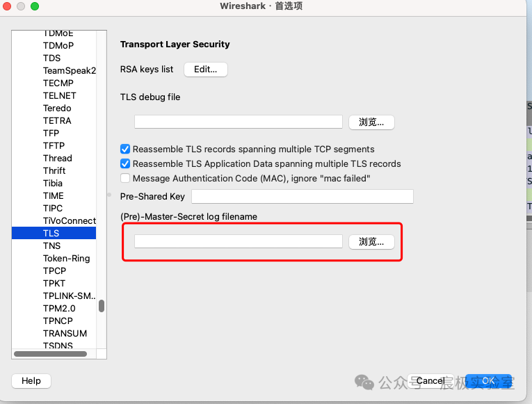Viewport: 532px width, 404px height.
Task: Select TPKT protocol entry
Action: click(x=54, y=284)
